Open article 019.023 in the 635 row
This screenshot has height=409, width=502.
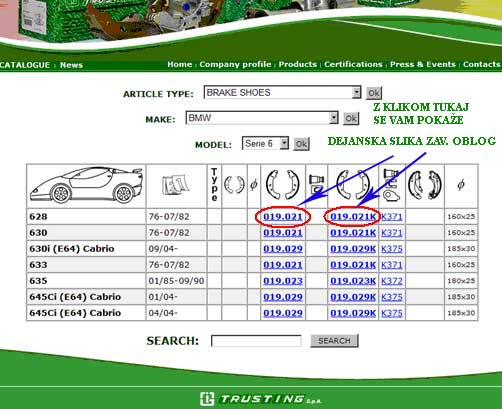click(x=283, y=281)
